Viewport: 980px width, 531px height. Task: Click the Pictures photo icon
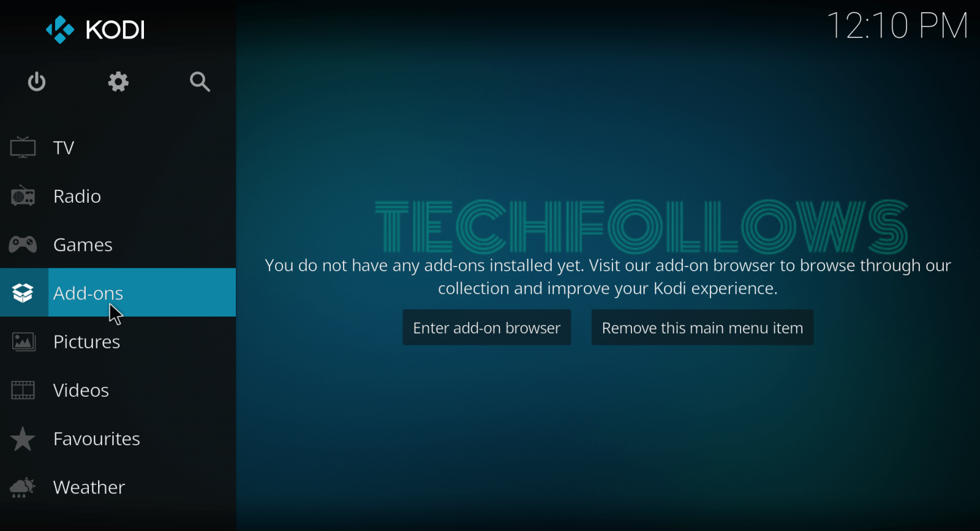(23, 342)
